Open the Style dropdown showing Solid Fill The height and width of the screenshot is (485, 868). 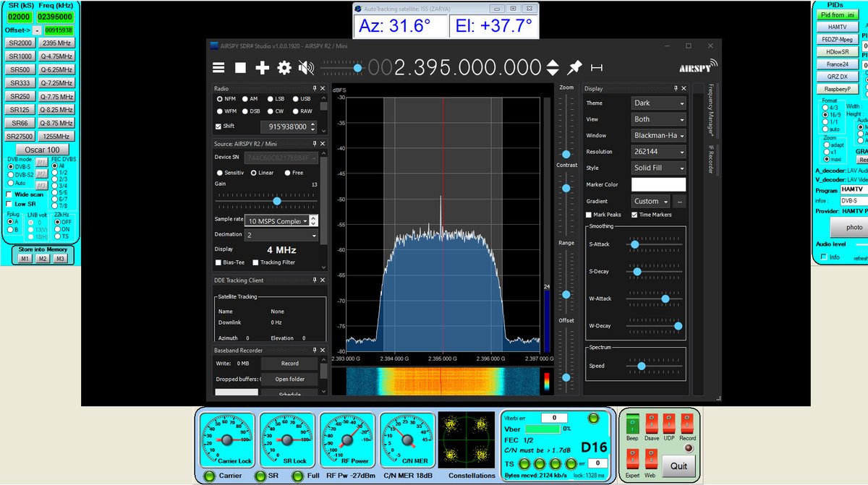point(658,168)
